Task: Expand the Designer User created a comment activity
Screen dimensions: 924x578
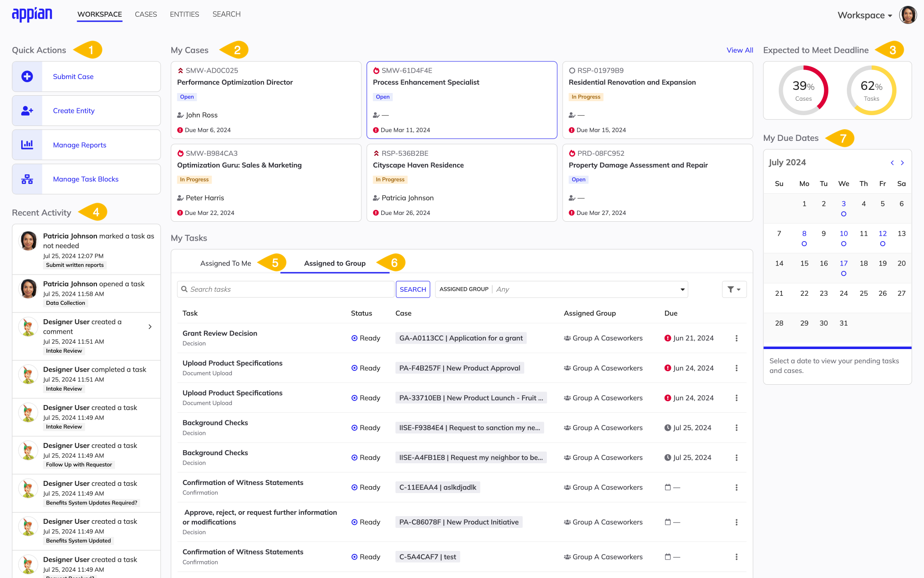Action: pos(150,326)
